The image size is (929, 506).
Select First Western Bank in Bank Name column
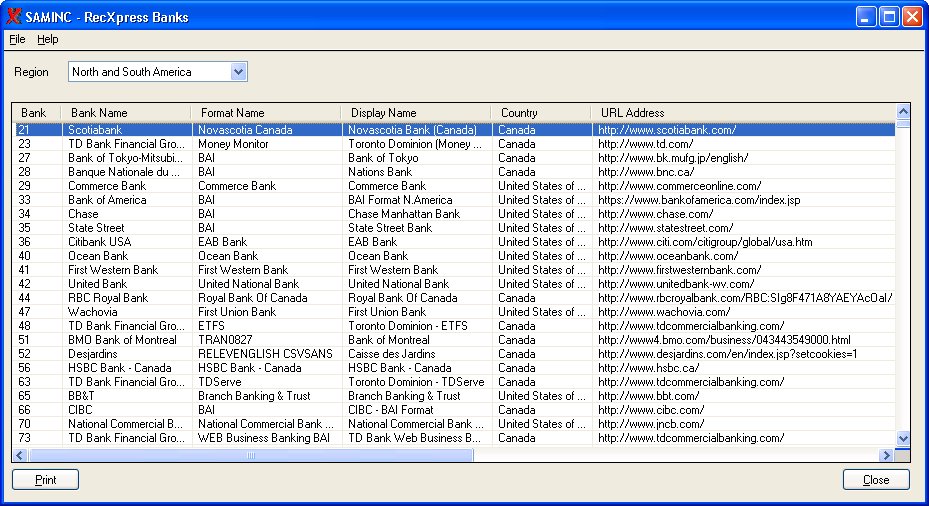(113, 270)
